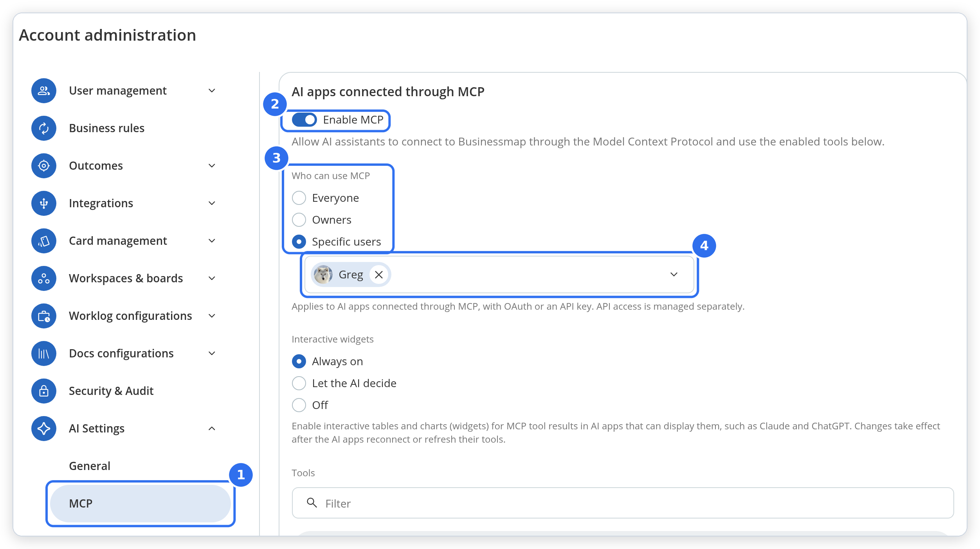Collapse the AI Settings section chevron
Image resolution: width=980 pixels, height=549 pixels.
click(212, 429)
